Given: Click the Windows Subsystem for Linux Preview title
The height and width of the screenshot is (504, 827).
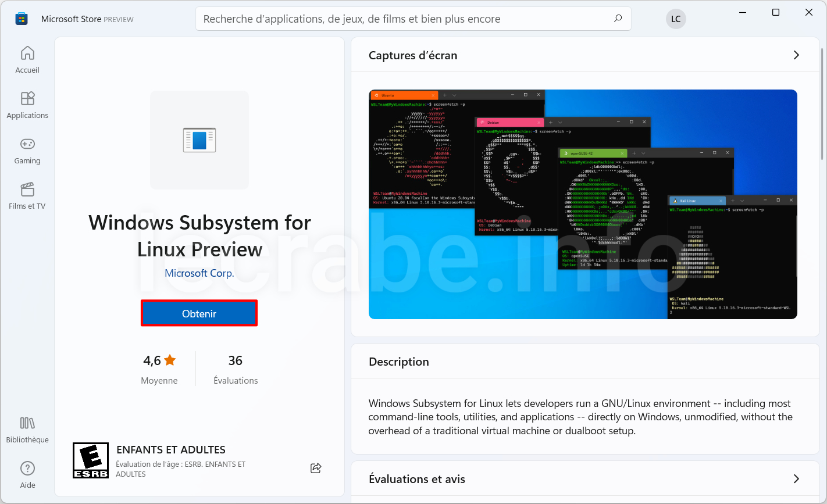Looking at the screenshot, I should 199,236.
